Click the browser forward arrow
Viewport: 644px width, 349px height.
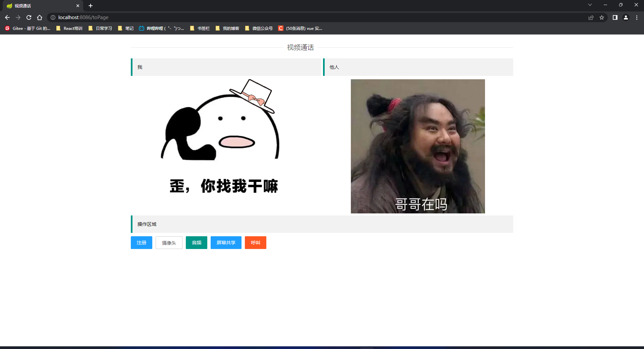click(x=18, y=17)
